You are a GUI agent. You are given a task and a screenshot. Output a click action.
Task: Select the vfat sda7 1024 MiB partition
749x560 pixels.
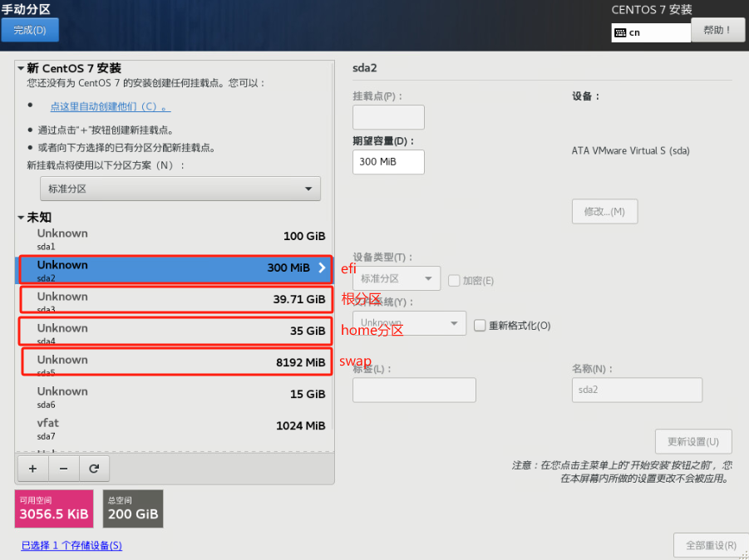176,427
